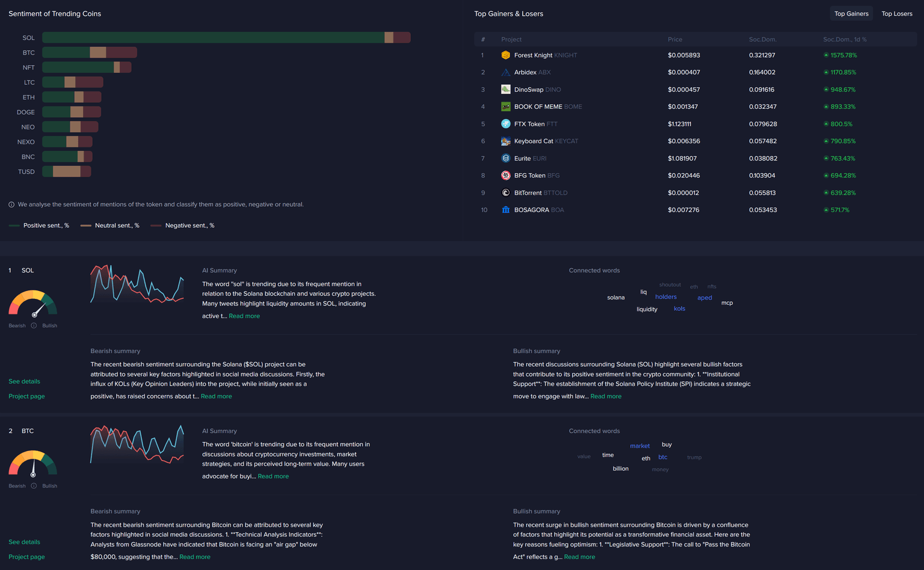Click the Arbidex ABX logo icon
Viewport: 924px width, 570px height.
tap(505, 72)
